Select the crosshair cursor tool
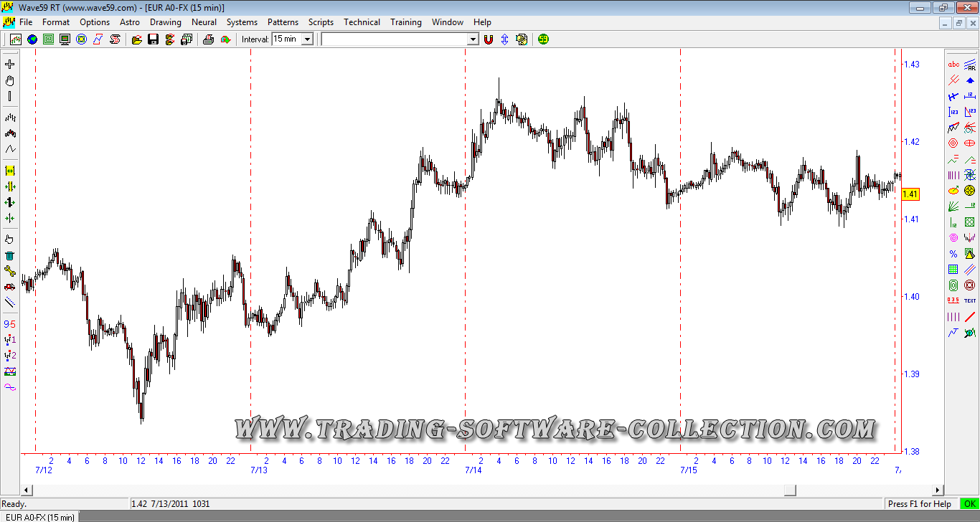 tap(10, 65)
